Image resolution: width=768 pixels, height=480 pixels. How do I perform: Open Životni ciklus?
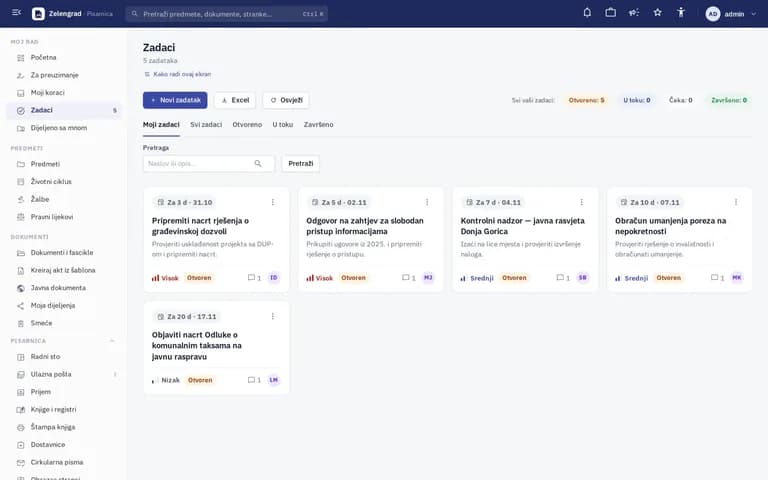coord(64,182)
